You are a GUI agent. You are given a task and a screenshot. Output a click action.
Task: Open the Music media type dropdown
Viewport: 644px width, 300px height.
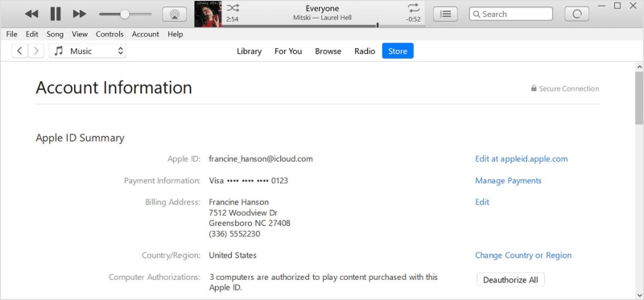88,51
